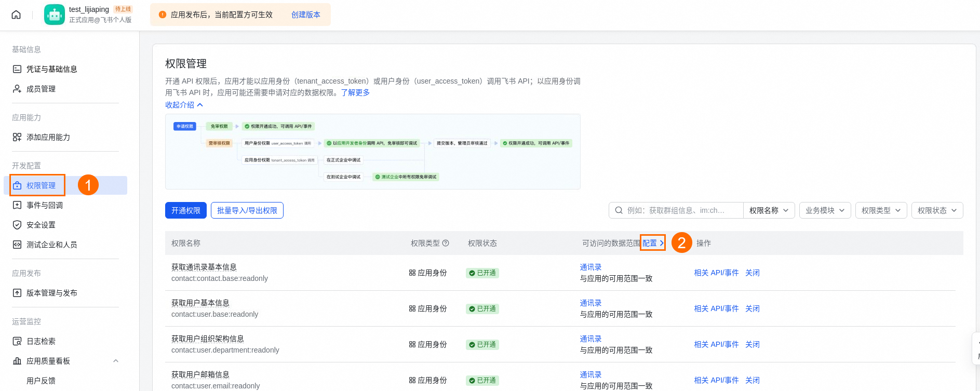Click 待上线 status tag beside app name
Image resolution: width=980 pixels, height=391 pixels.
(x=123, y=9)
